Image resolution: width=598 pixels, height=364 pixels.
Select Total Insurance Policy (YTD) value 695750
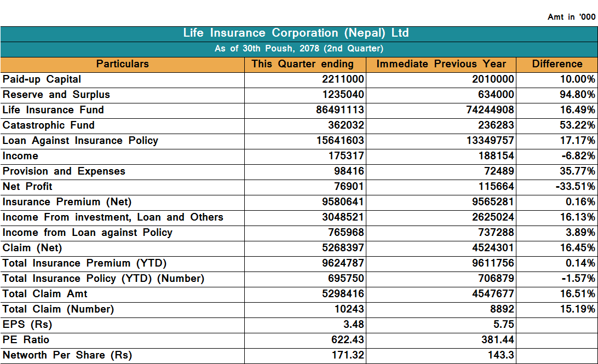[x=346, y=279]
